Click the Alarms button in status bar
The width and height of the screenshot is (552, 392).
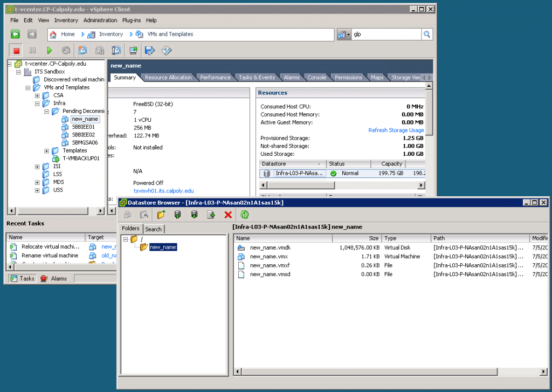(x=54, y=279)
